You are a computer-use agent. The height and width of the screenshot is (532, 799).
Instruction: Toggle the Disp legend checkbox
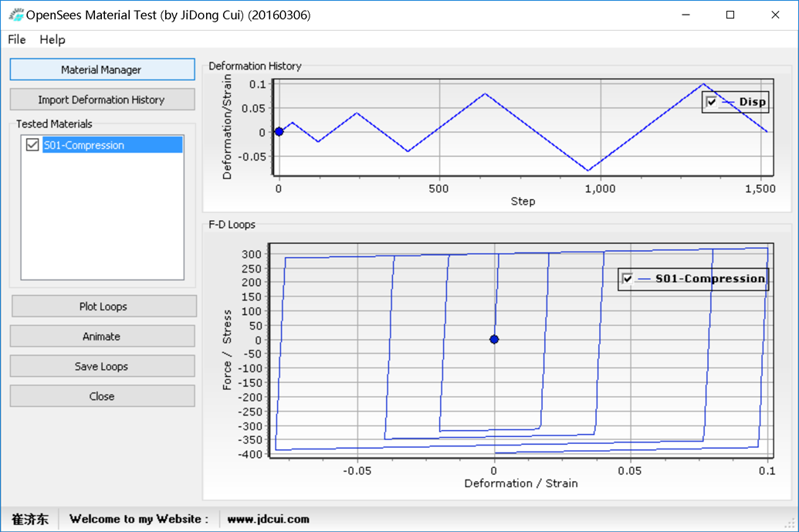coord(711,102)
